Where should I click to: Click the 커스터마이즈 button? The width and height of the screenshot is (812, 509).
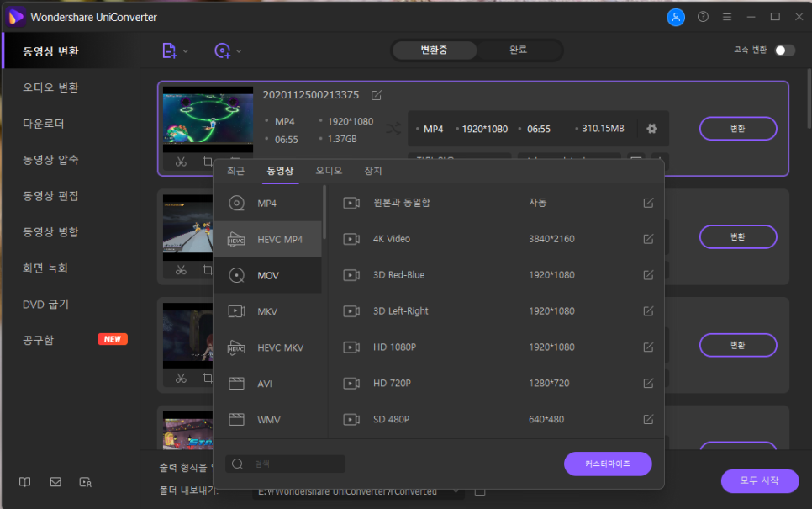[608, 464]
